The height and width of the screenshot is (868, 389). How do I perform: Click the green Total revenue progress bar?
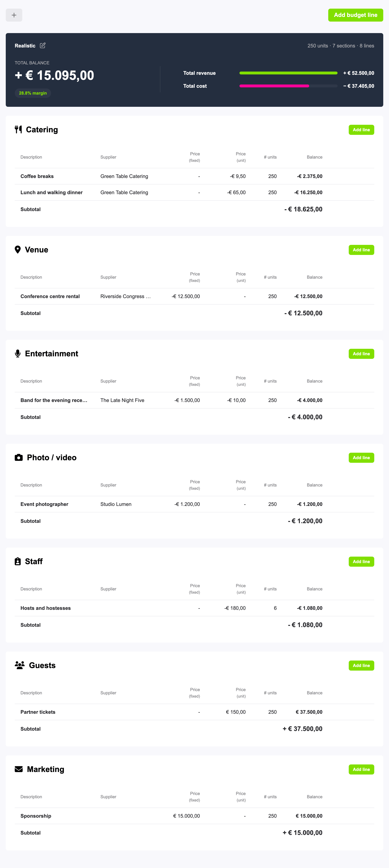point(288,73)
